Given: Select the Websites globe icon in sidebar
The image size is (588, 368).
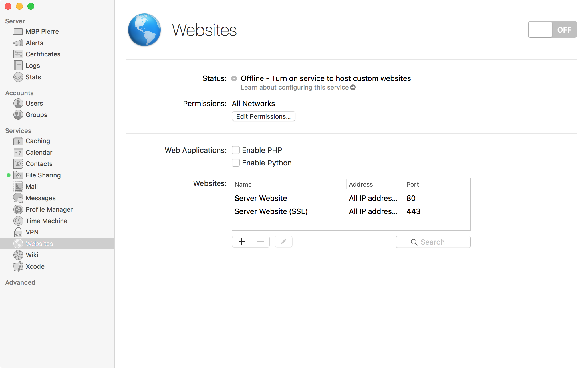Looking at the screenshot, I should pyautogui.click(x=18, y=244).
